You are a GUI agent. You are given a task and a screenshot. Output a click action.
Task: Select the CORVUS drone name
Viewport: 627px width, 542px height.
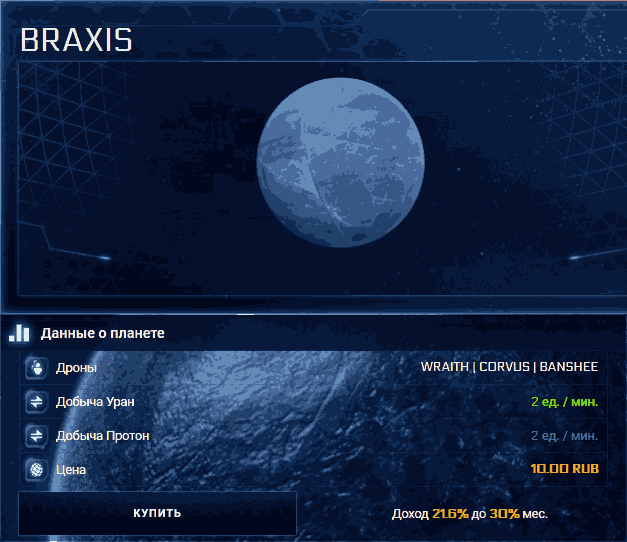click(x=505, y=367)
